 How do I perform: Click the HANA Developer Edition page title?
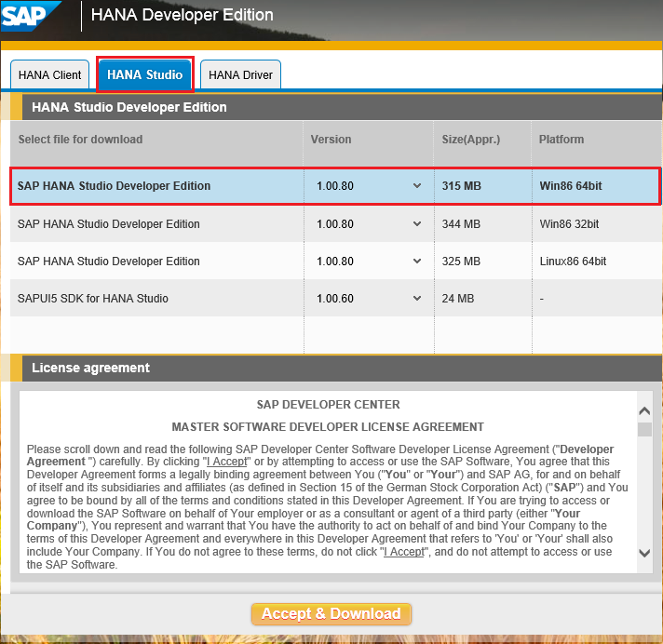183,15
